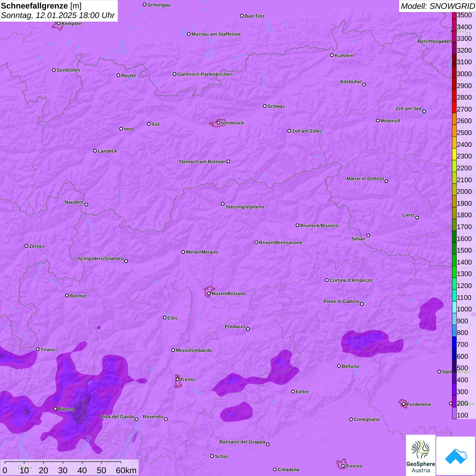Click the Tirano location dot

point(38,349)
